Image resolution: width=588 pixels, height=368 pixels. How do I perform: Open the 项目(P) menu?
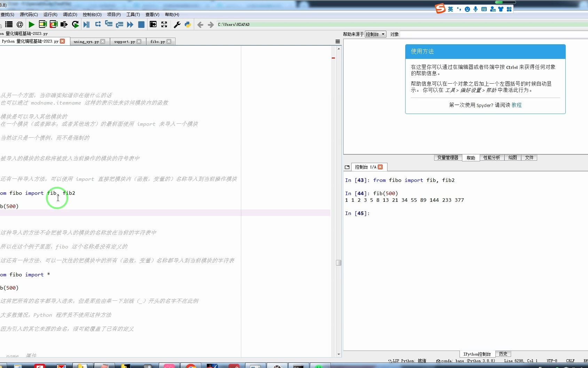point(114,15)
